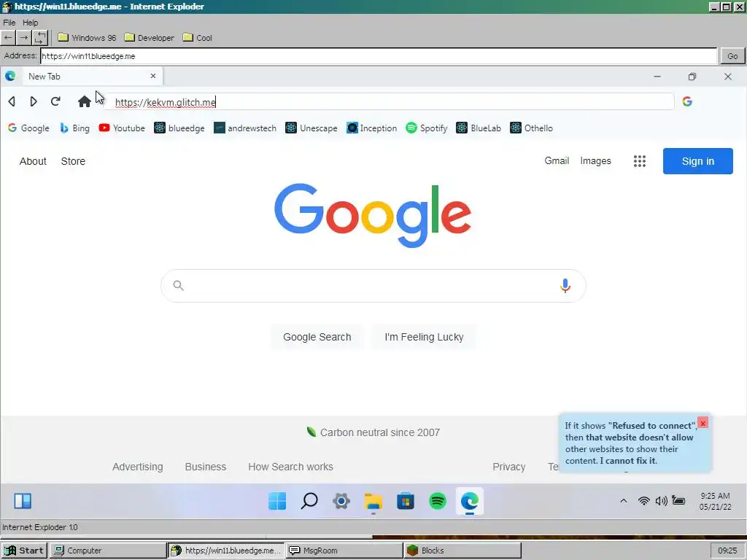Image resolution: width=747 pixels, height=560 pixels.
Task: Open the Windows 96 Start button
Action: coord(24,551)
